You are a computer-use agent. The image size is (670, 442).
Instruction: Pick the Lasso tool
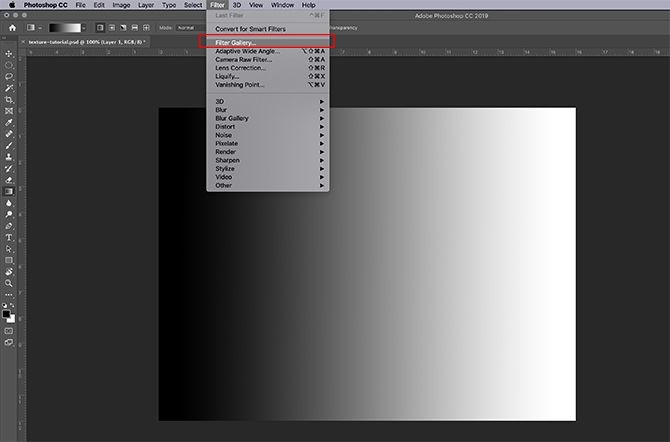9,76
